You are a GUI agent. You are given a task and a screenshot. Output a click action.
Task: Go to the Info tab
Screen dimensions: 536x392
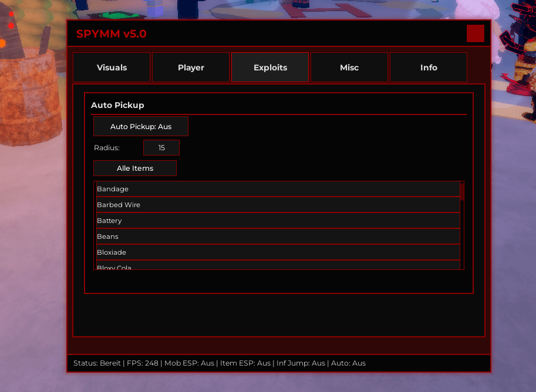(429, 67)
